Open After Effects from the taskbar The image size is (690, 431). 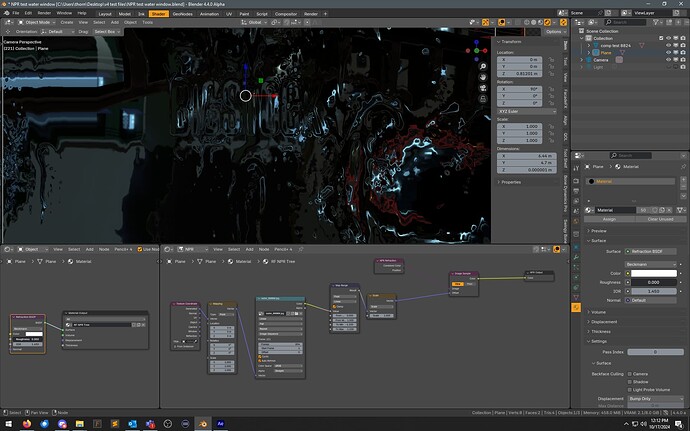click(x=220, y=424)
